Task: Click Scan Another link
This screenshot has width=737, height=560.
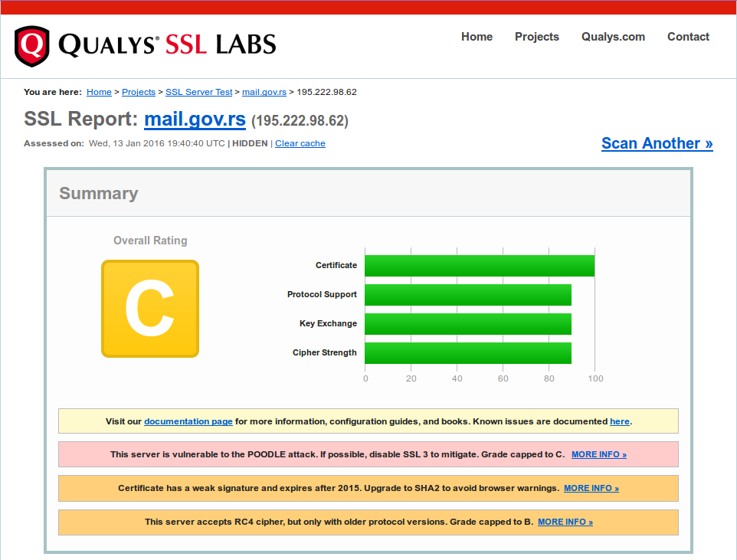Action: coord(657,143)
